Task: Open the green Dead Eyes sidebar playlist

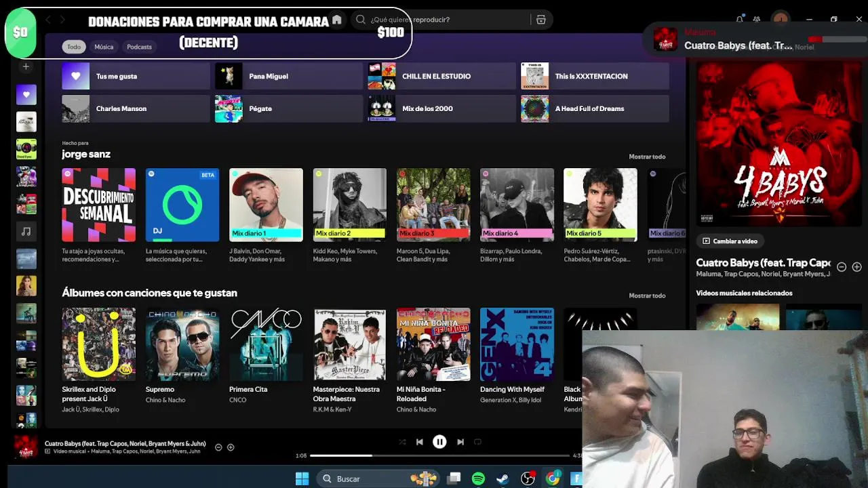Action: point(26,149)
